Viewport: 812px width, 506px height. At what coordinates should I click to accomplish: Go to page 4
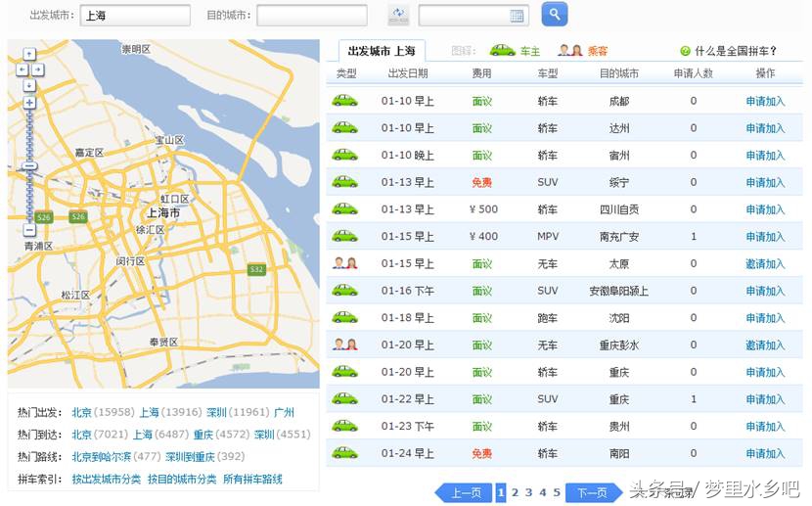click(543, 492)
